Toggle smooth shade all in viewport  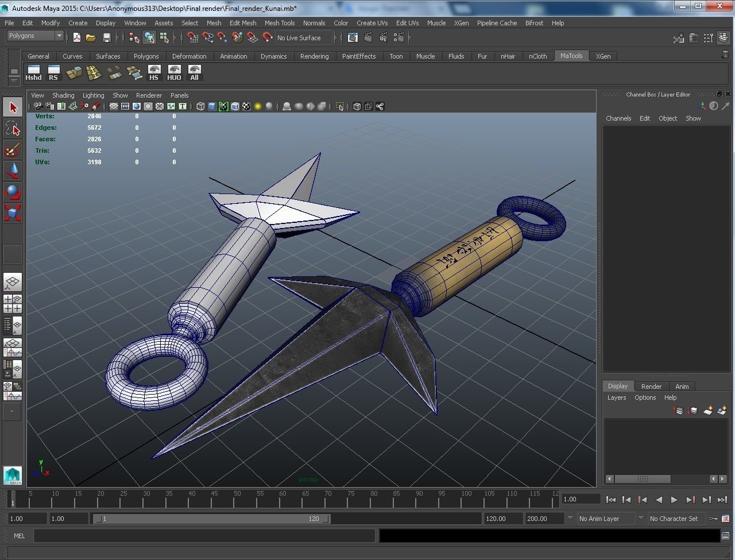click(x=212, y=106)
